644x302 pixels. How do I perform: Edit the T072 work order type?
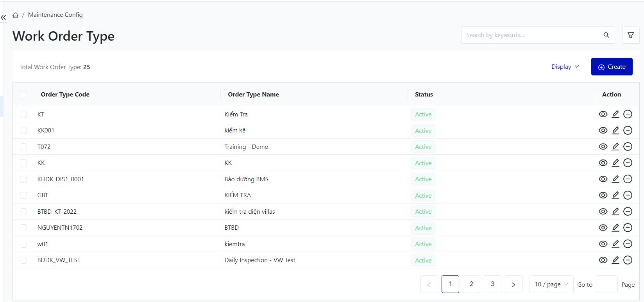click(615, 147)
